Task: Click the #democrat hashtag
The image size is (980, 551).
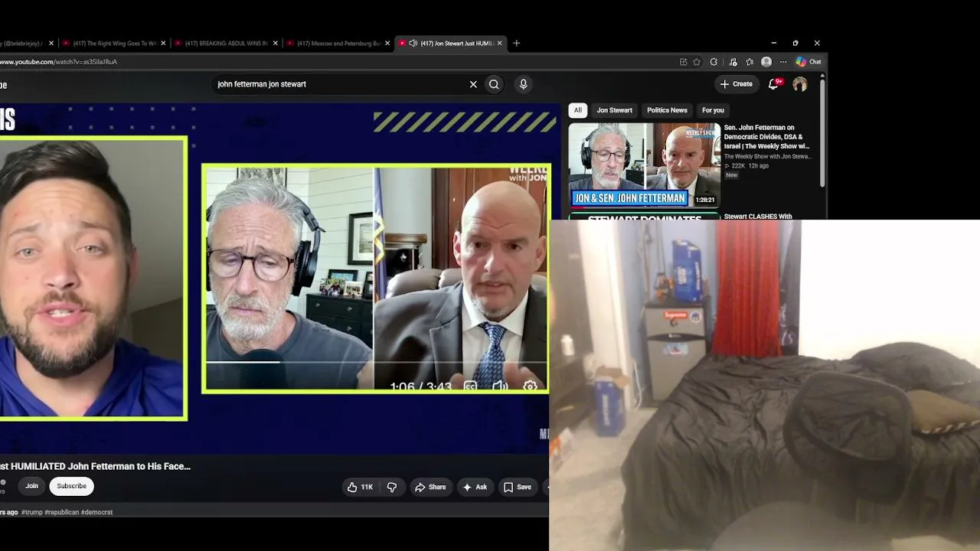Action: [96, 513]
